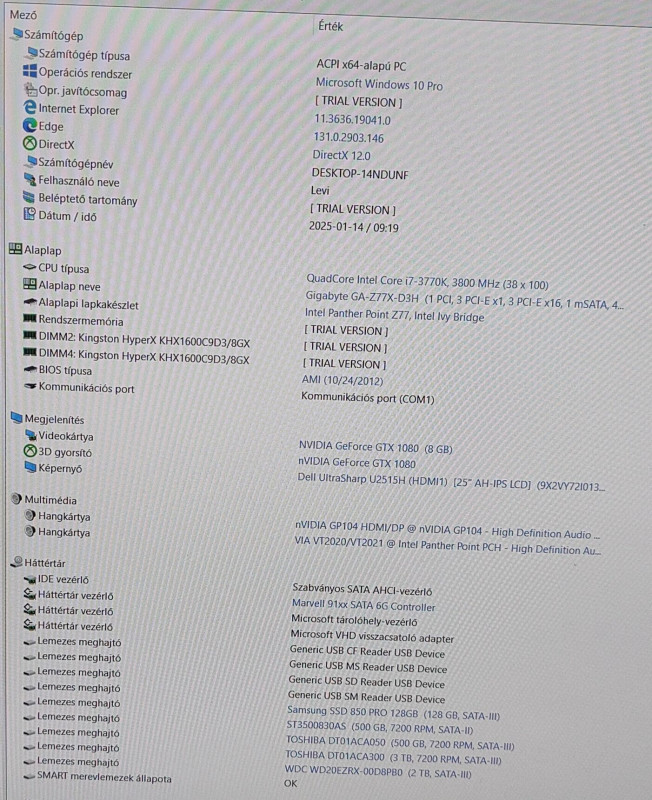Click the Számítógépnév icon
652x800 pixels.
[x=31, y=162]
